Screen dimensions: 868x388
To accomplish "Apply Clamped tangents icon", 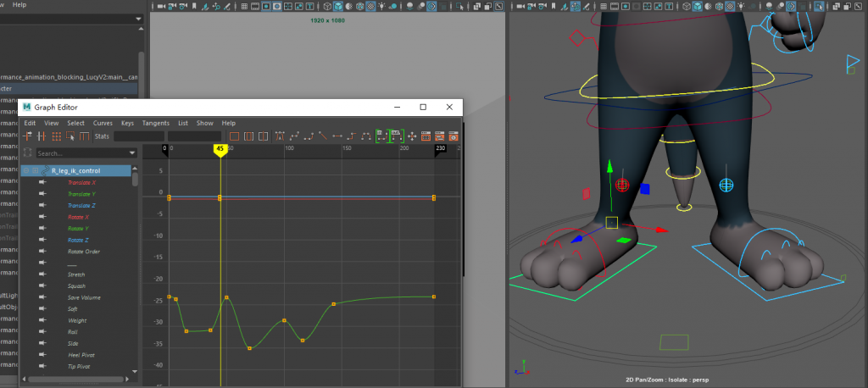I will (x=309, y=136).
